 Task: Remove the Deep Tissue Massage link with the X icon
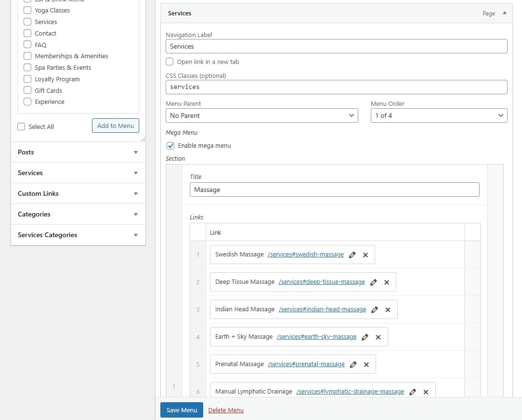[x=387, y=282]
